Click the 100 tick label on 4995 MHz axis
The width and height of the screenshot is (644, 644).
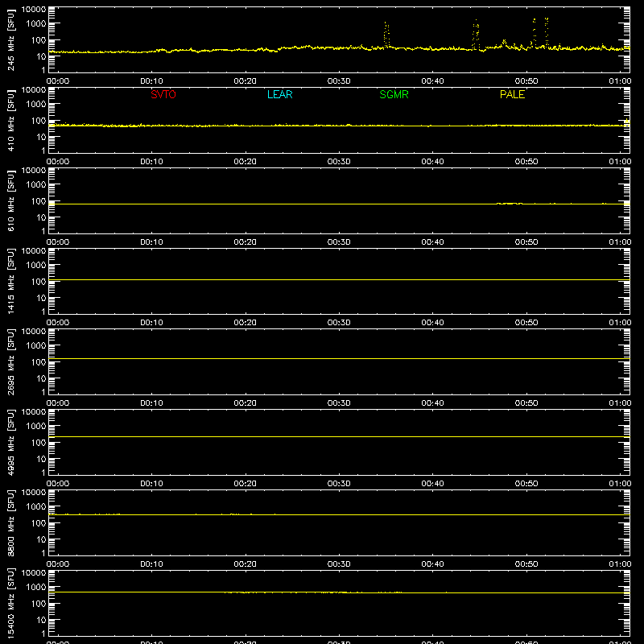tap(39, 443)
